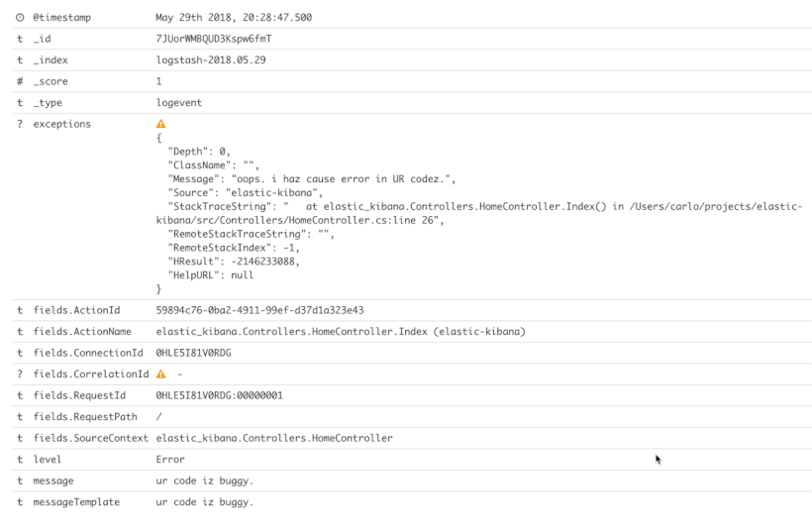This screenshot has height=531, width=812.
Task: Select the _score field name
Action: pos(51,81)
